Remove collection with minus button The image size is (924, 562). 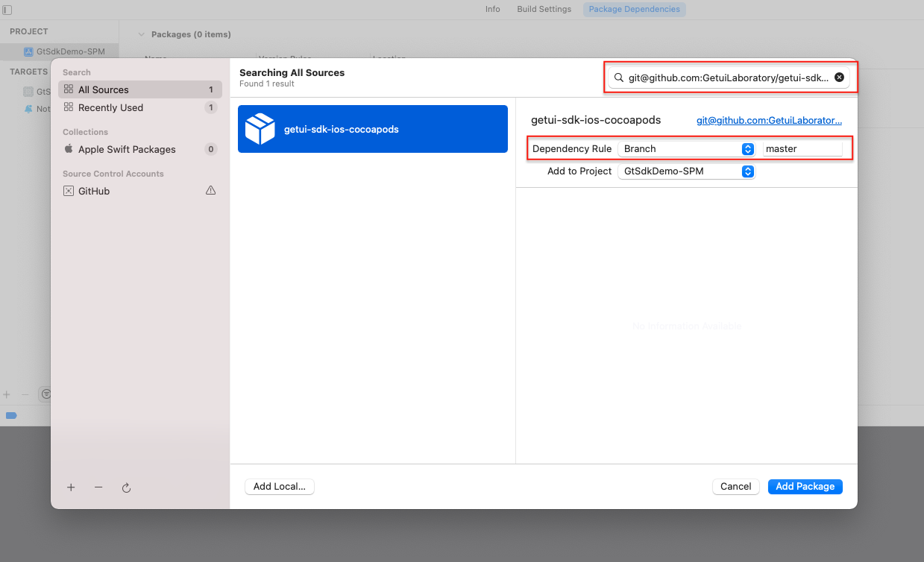pos(98,487)
